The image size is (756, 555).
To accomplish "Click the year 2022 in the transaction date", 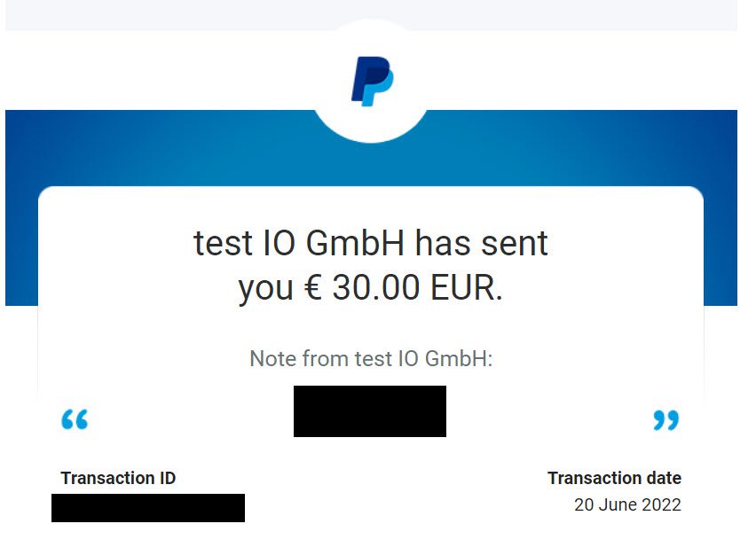I will (662, 504).
